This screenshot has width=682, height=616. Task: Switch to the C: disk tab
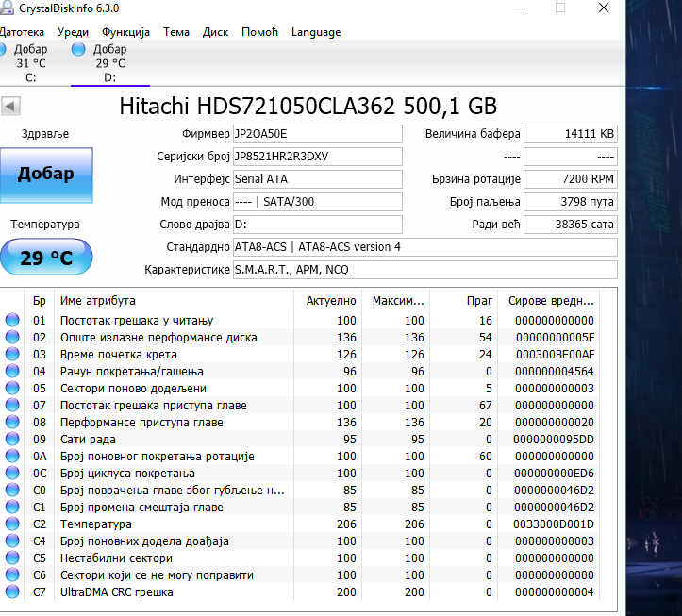pos(31,63)
